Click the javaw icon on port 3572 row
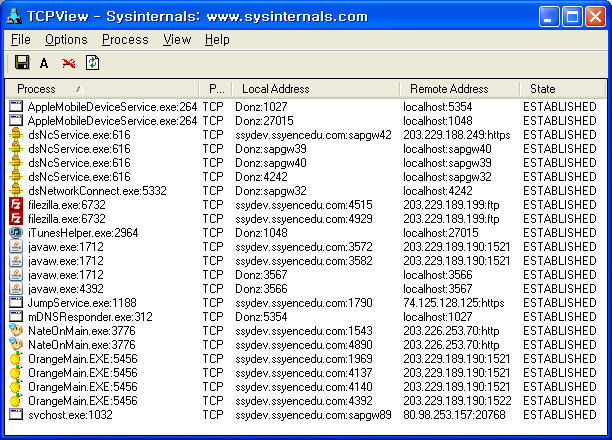Viewport: 612px width, 440px height. coord(16,247)
